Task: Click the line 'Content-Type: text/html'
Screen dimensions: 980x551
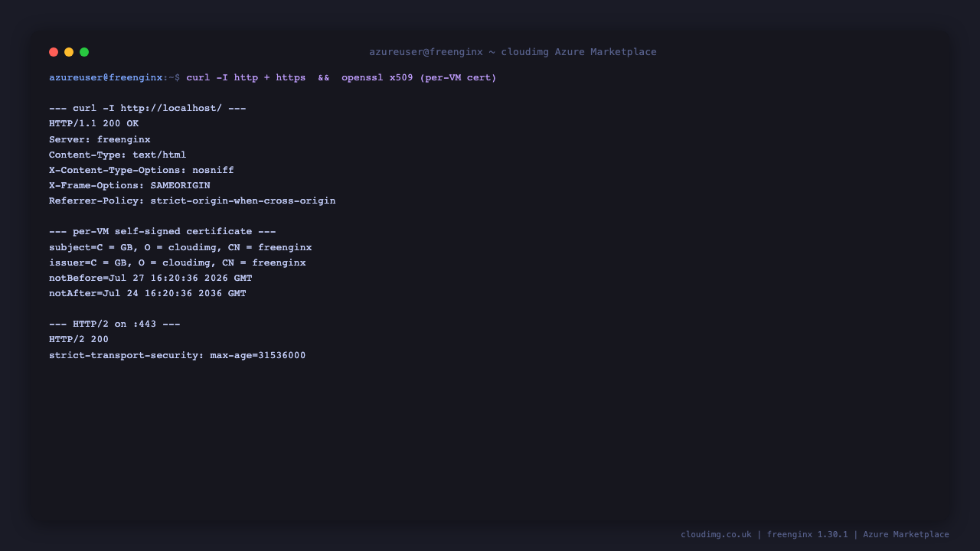Action: (118, 155)
